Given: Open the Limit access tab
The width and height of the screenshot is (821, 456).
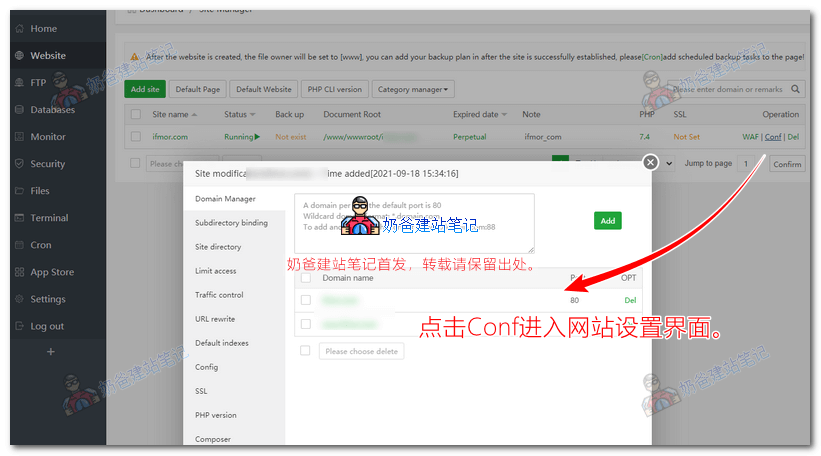Looking at the screenshot, I should pos(215,271).
